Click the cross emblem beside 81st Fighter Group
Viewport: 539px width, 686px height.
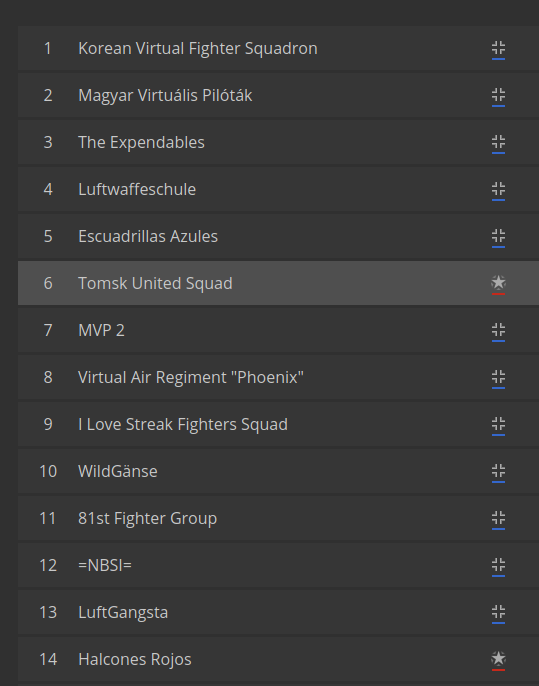tap(498, 518)
